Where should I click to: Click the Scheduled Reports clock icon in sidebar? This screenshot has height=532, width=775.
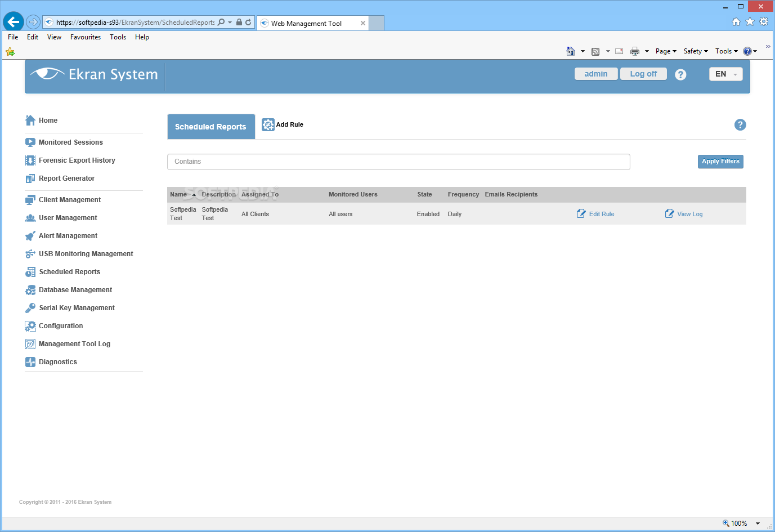coord(30,272)
